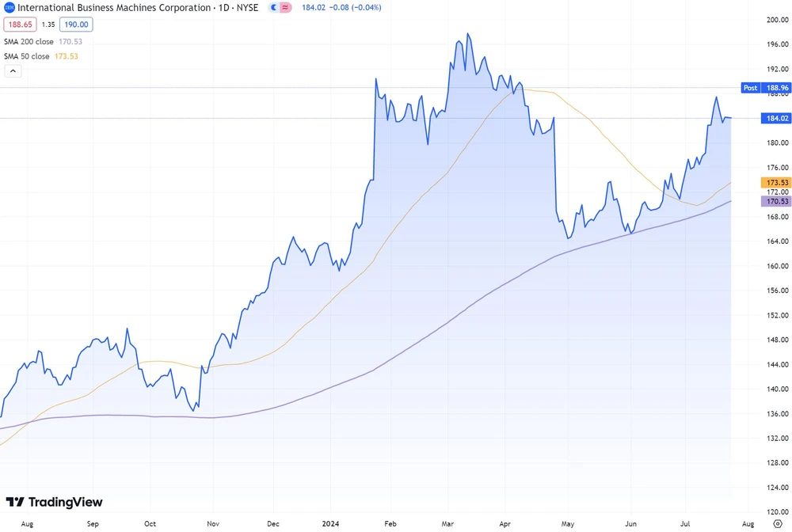Toggle dark theme with the crescent moon switch
Screen dimensions: 792x532
point(273,7)
